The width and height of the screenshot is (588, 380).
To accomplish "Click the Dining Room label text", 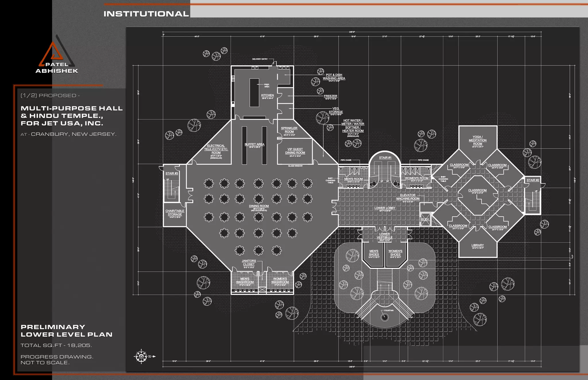I will pyautogui.click(x=259, y=206).
